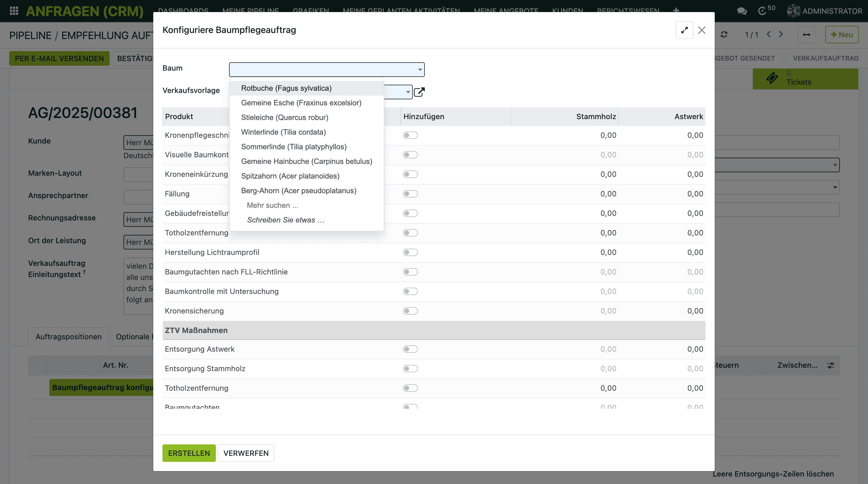
Task: Open column options icon in order table
Action: pos(831,365)
